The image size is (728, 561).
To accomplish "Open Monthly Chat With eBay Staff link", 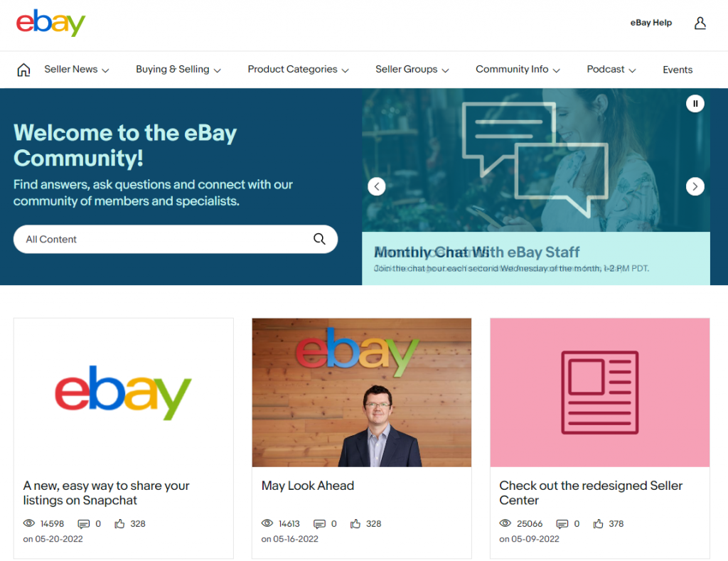I will point(477,252).
